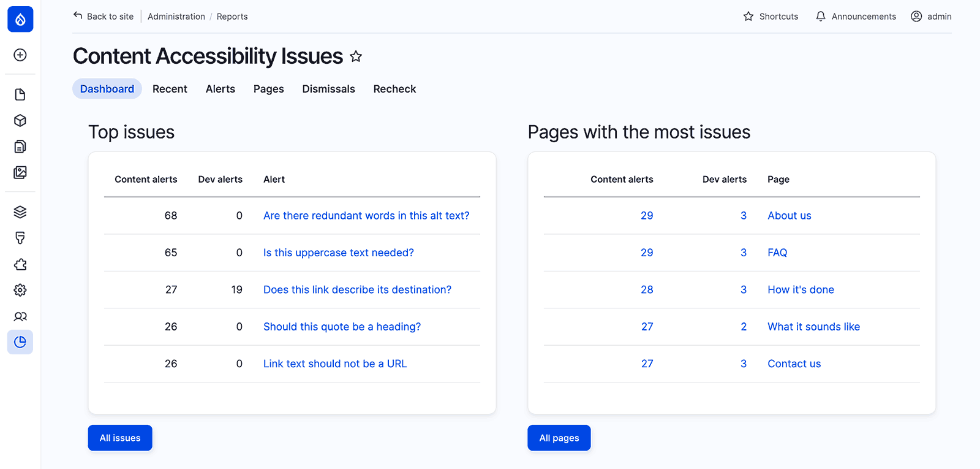Select the Dashboard tab
The height and width of the screenshot is (469, 980).
[x=107, y=89]
